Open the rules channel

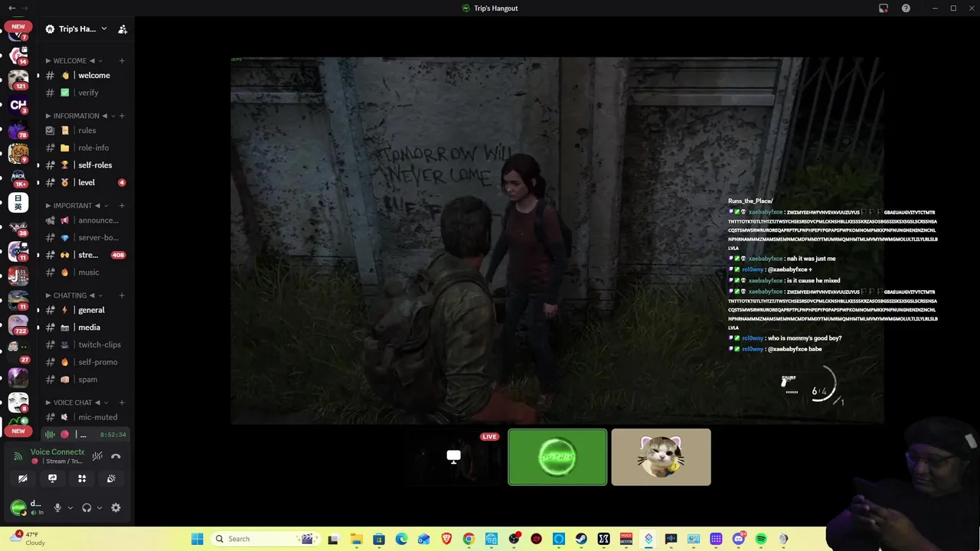[86, 130]
